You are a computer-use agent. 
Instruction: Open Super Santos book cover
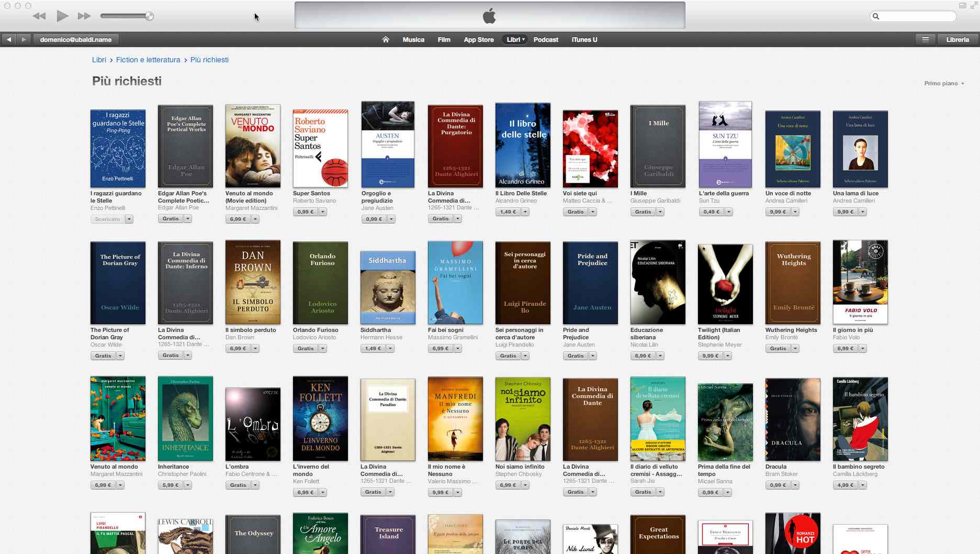[x=320, y=148]
